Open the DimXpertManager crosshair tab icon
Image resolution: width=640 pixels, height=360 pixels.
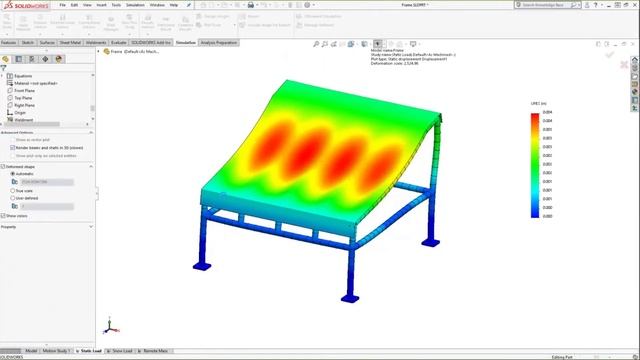point(45,59)
